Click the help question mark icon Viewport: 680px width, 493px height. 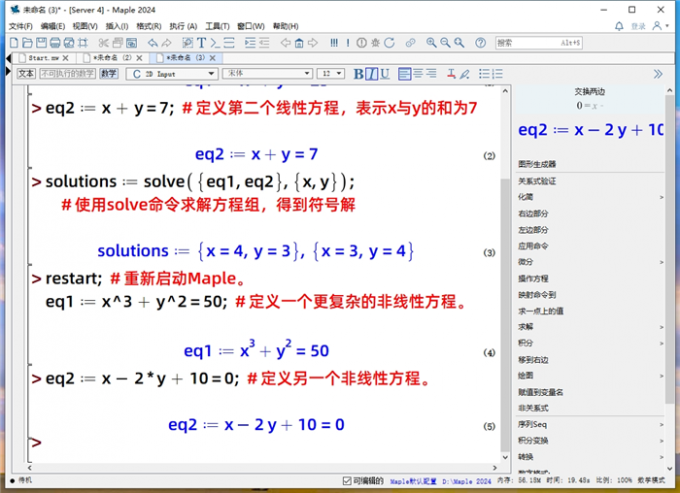click(481, 43)
